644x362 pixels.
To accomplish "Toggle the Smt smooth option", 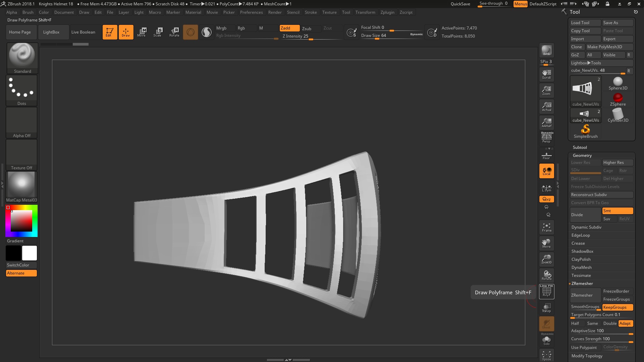I will [x=618, y=211].
